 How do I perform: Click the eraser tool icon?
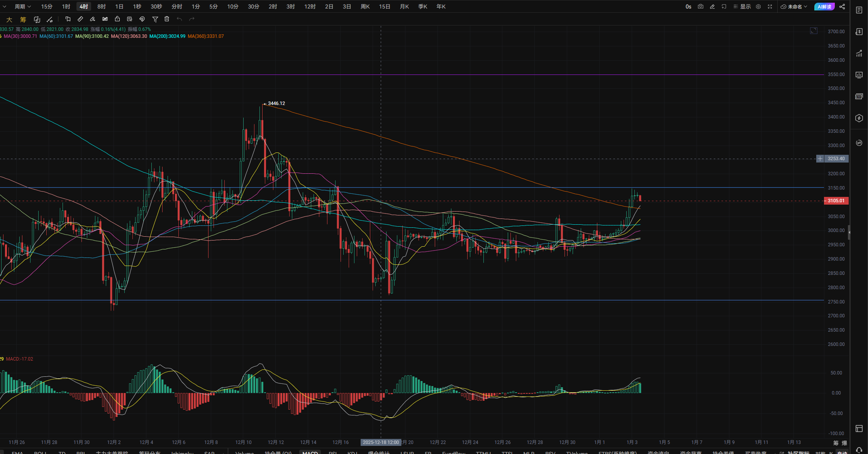(93, 19)
